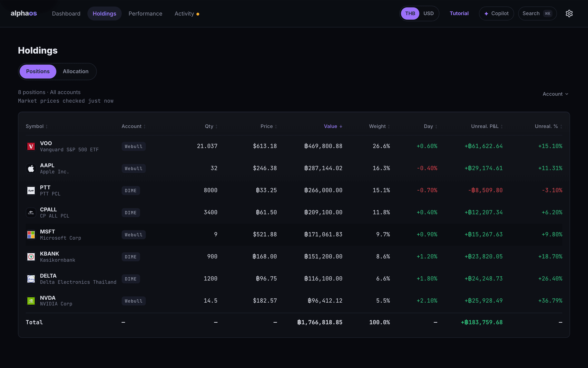Switch currency to USD
588x368 pixels.
[428, 13]
